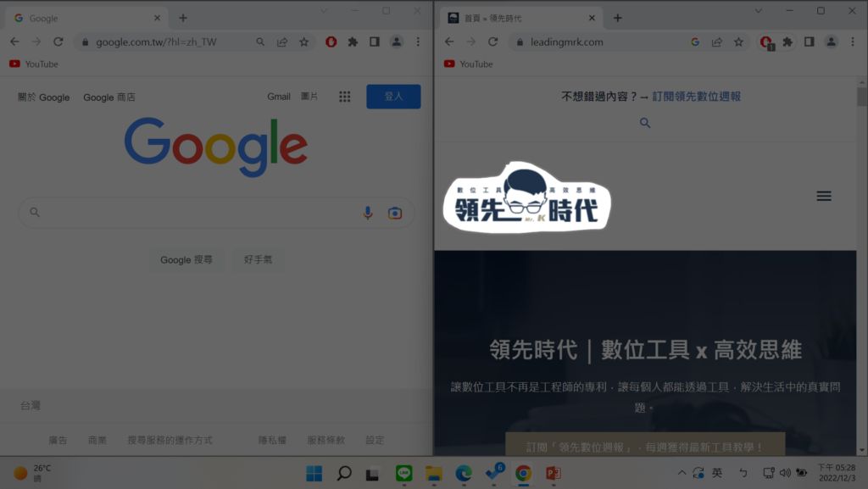868x489 pixels.
Task: Share the Google page via share icon
Action: pos(282,42)
